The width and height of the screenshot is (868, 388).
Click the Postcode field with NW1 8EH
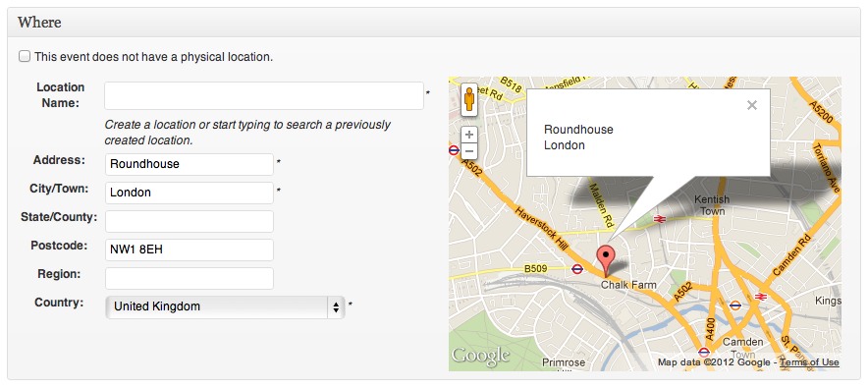(x=190, y=249)
